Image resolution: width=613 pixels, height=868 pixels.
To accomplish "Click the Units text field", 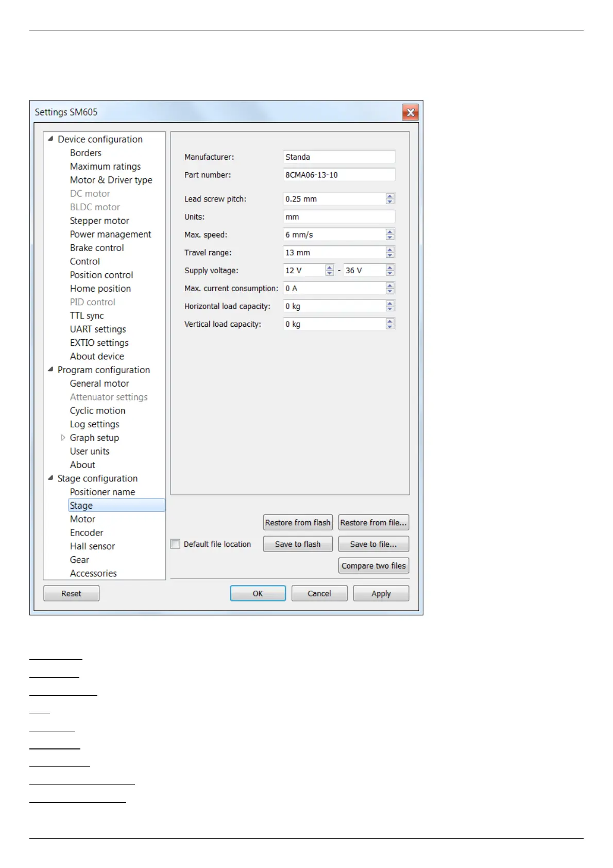I will coord(339,217).
